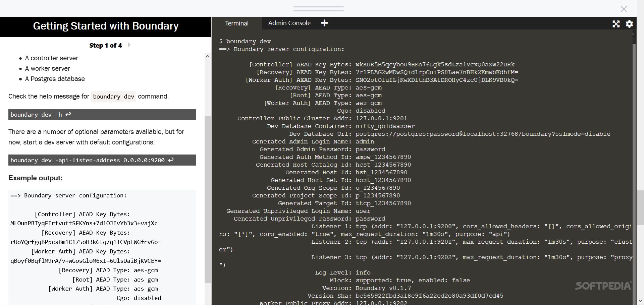Click 'Getting Started with Boundary' title
Screen dimensions: 644x305
click(x=106, y=26)
